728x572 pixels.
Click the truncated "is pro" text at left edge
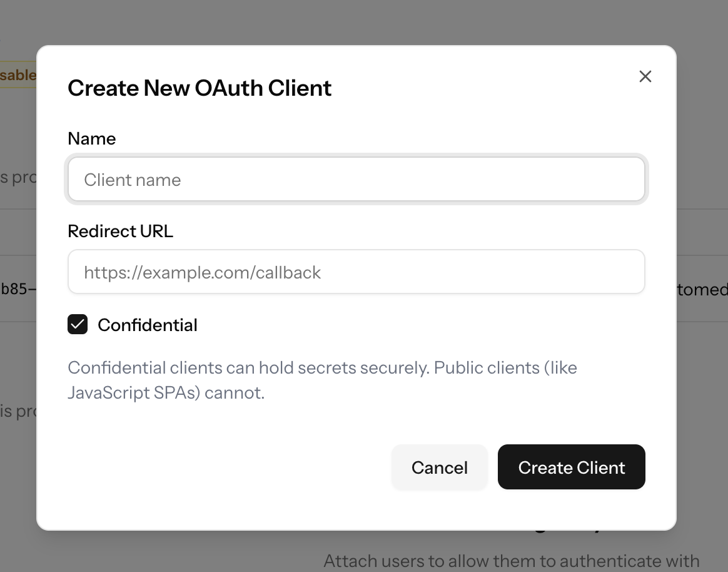pos(18,412)
